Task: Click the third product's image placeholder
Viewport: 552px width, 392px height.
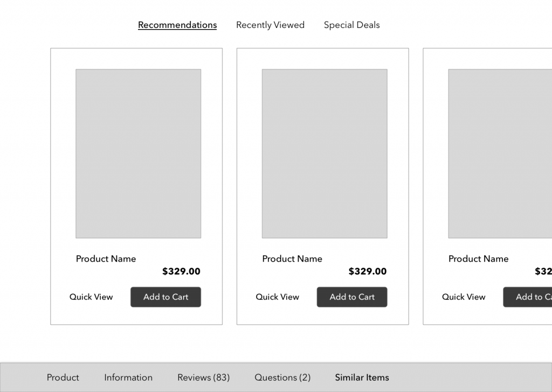Action: (x=500, y=153)
